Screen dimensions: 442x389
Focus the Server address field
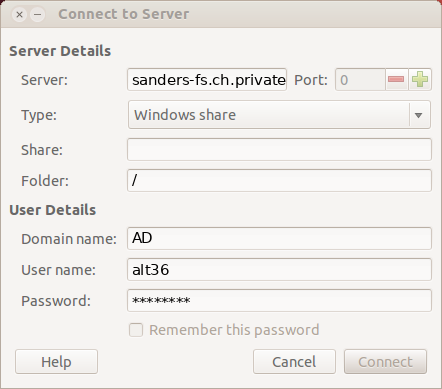207,80
